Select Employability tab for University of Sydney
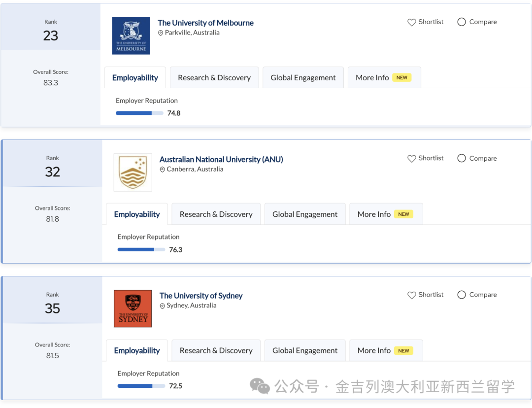The image size is (532, 408). point(137,351)
